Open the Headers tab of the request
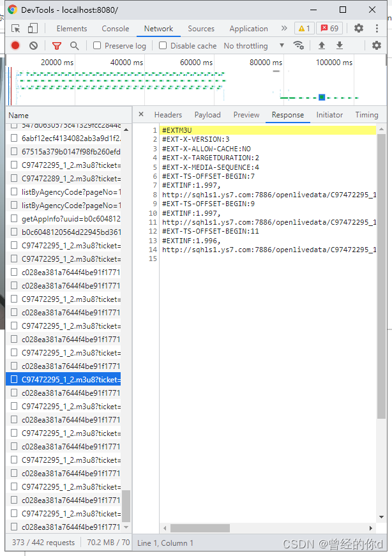 pos(168,114)
